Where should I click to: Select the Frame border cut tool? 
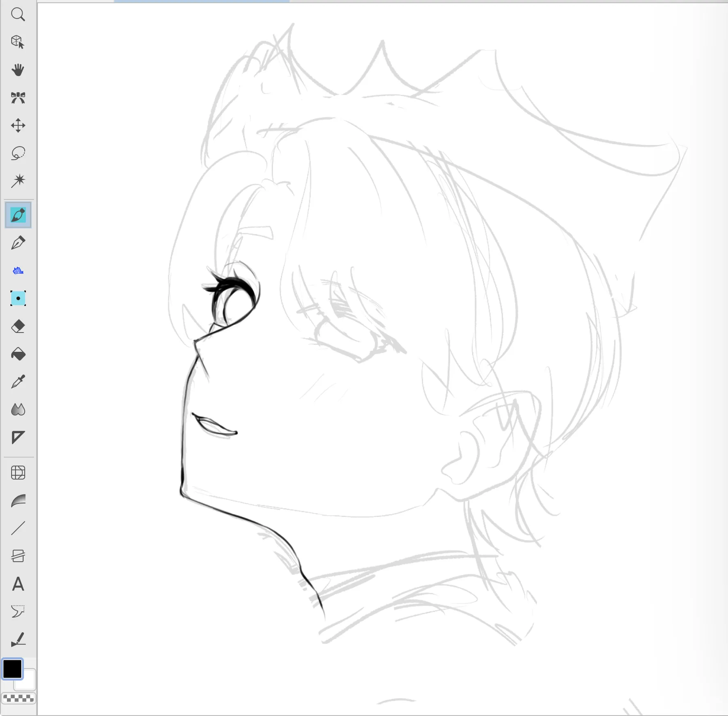coord(18,556)
